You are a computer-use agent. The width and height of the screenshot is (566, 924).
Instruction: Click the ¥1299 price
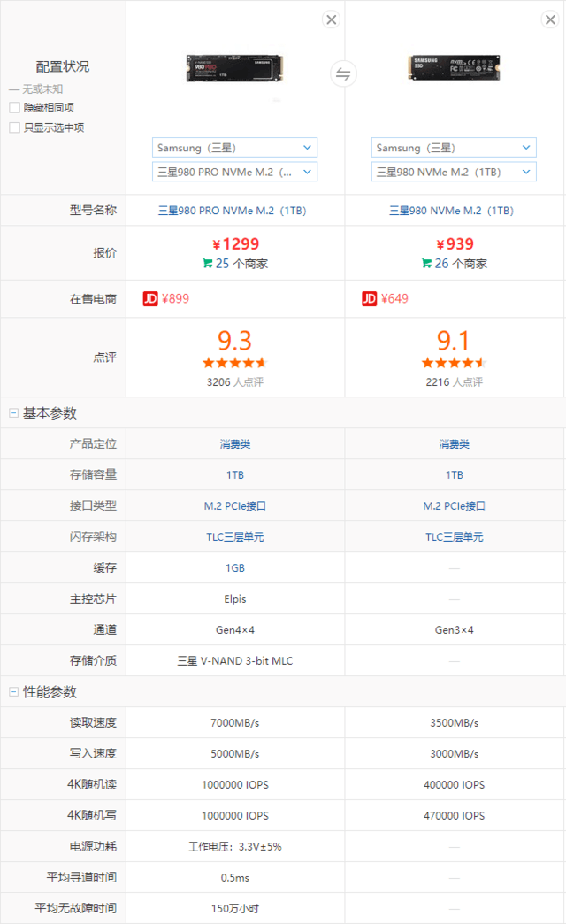point(235,244)
